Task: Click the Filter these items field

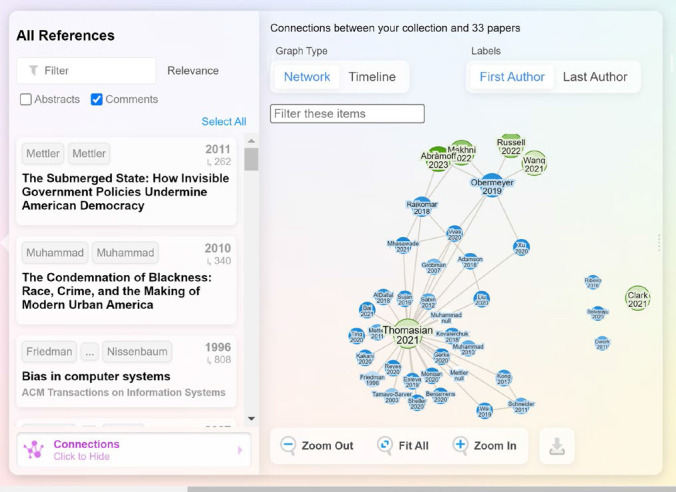Action: click(x=347, y=114)
